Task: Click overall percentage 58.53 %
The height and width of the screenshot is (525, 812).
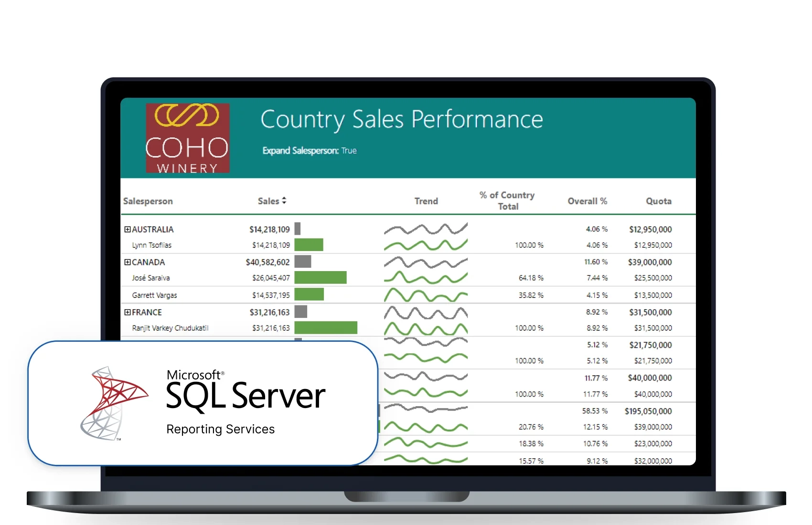Action: [595, 411]
